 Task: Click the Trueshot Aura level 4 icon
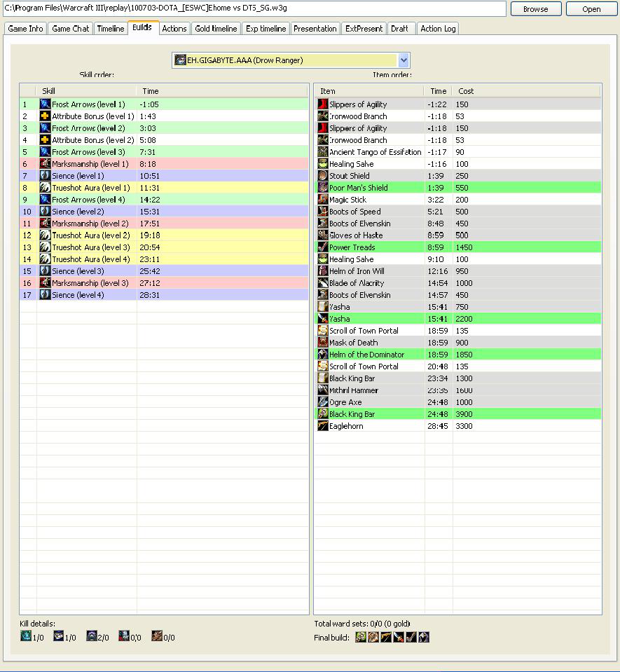[x=45, y=259]
